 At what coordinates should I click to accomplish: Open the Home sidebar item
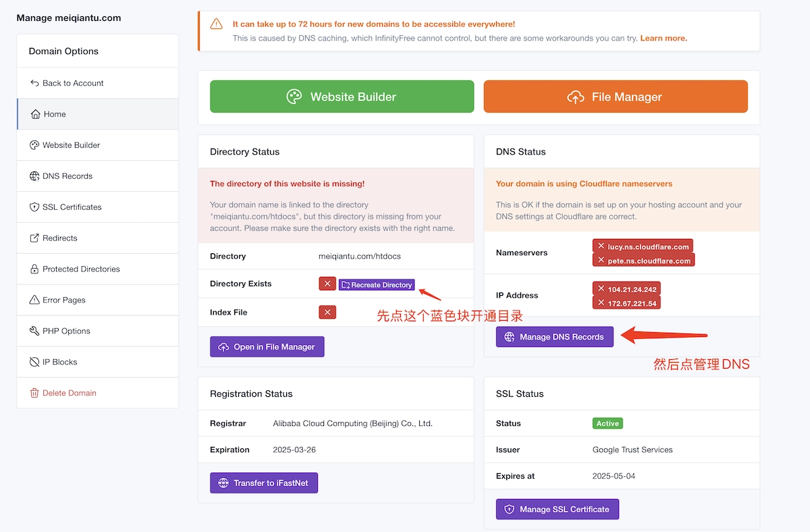tap(55, 114)
